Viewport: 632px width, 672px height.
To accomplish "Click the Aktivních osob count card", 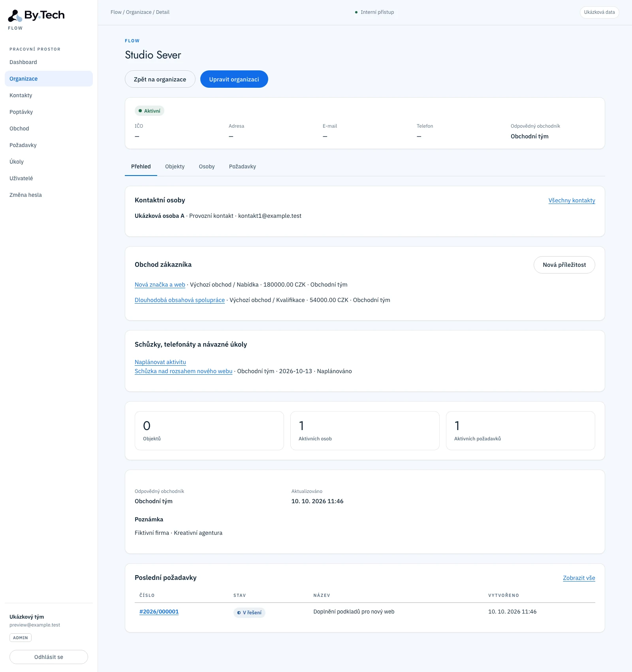I will (365, 430).
